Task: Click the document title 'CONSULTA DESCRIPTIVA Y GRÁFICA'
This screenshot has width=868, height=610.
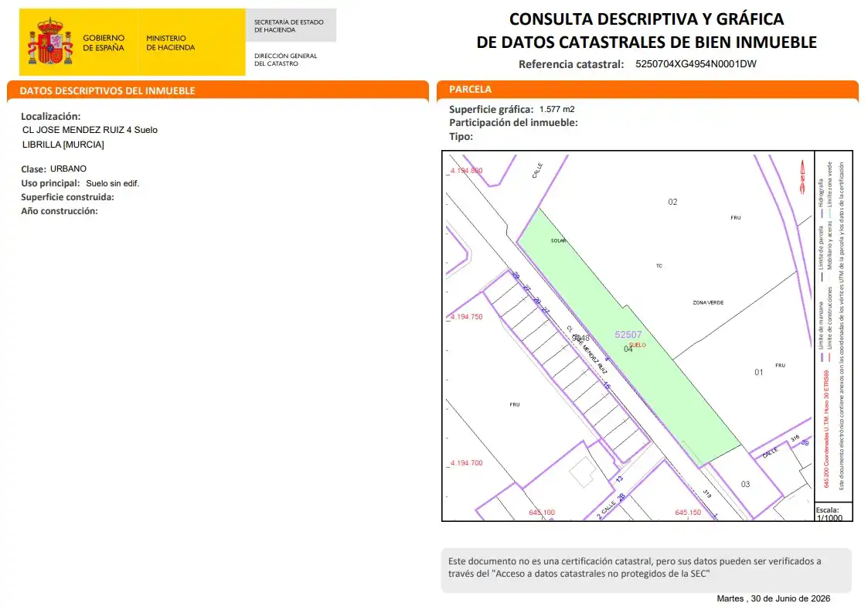Action: (x=647, y=19)
